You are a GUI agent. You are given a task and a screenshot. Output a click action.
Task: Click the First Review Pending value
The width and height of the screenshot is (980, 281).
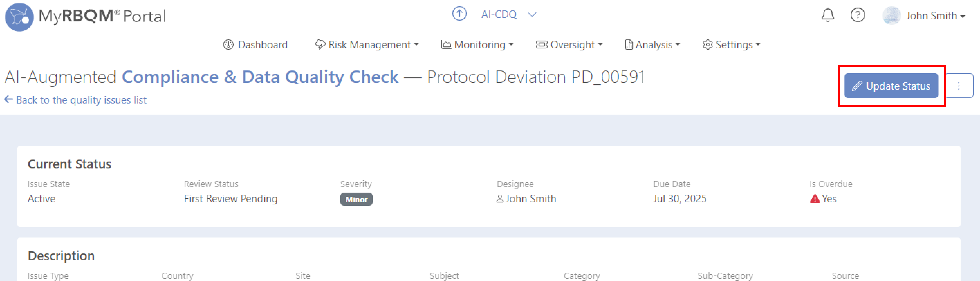coord(231,198)
